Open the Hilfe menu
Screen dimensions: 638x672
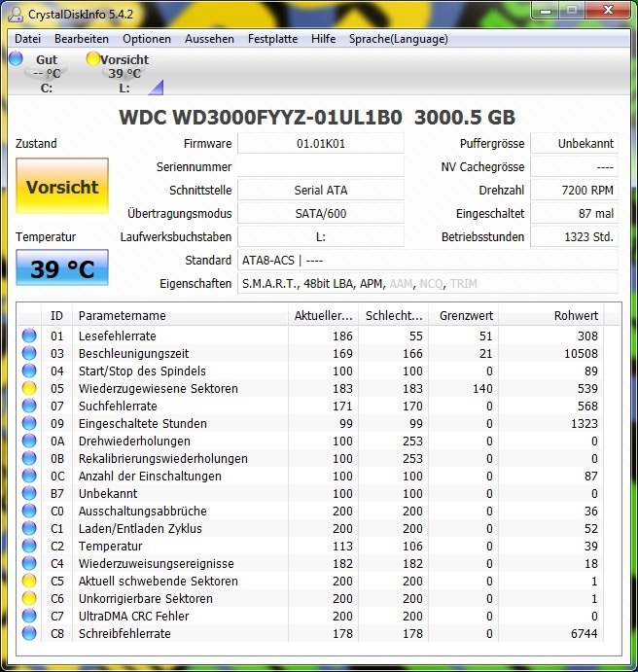pyautogui.click(x=323, y=39)
